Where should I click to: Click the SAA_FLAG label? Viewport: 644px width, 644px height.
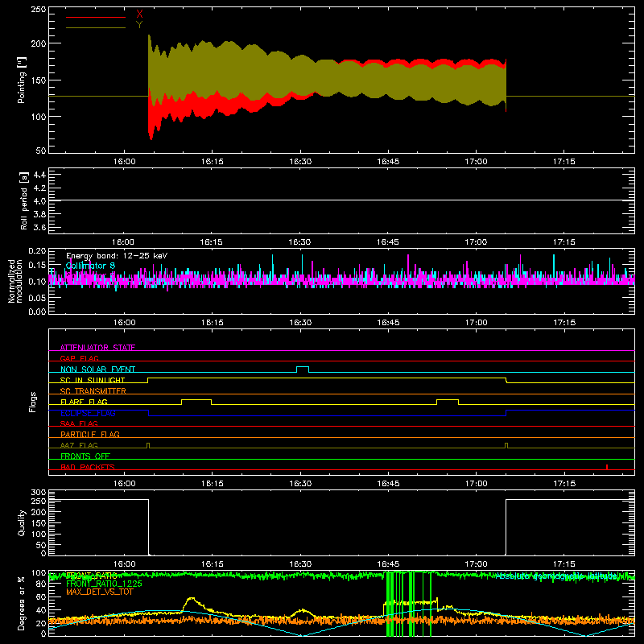pyautogui.click(x=79, y=423)
